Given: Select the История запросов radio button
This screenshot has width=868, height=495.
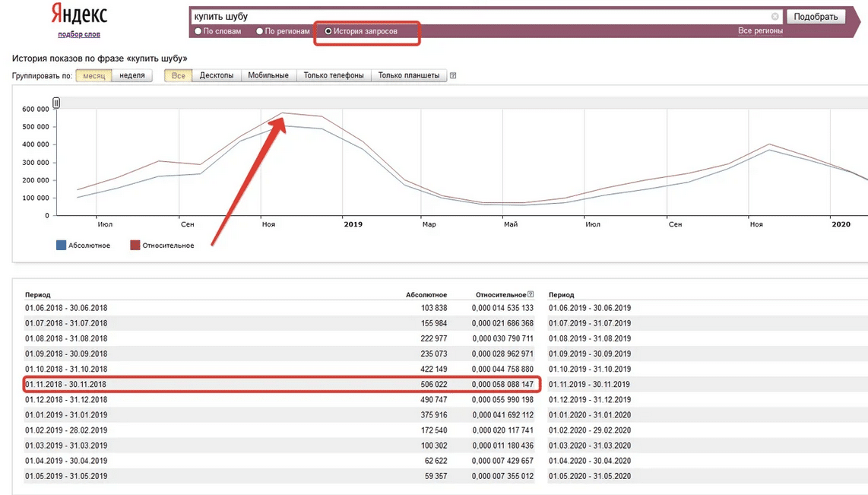Looking at the screenshot, I should click(x=328, y=31).
